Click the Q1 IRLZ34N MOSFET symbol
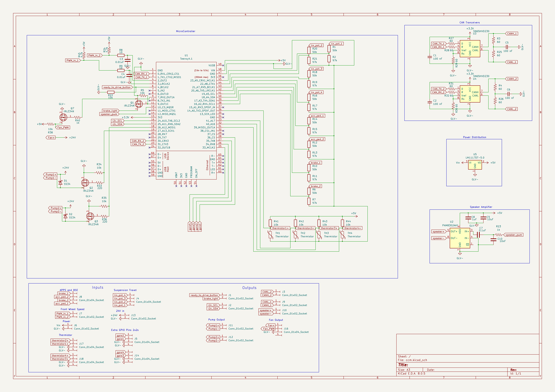Viewport: 555px width, 392px height. click(139, 104)
